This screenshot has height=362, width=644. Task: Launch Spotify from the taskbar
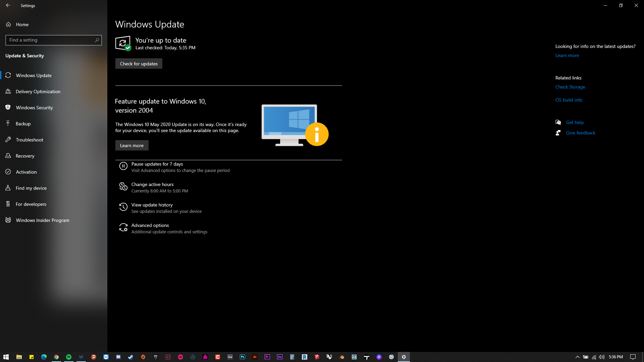pyautogui.click(x=69, y=357)
